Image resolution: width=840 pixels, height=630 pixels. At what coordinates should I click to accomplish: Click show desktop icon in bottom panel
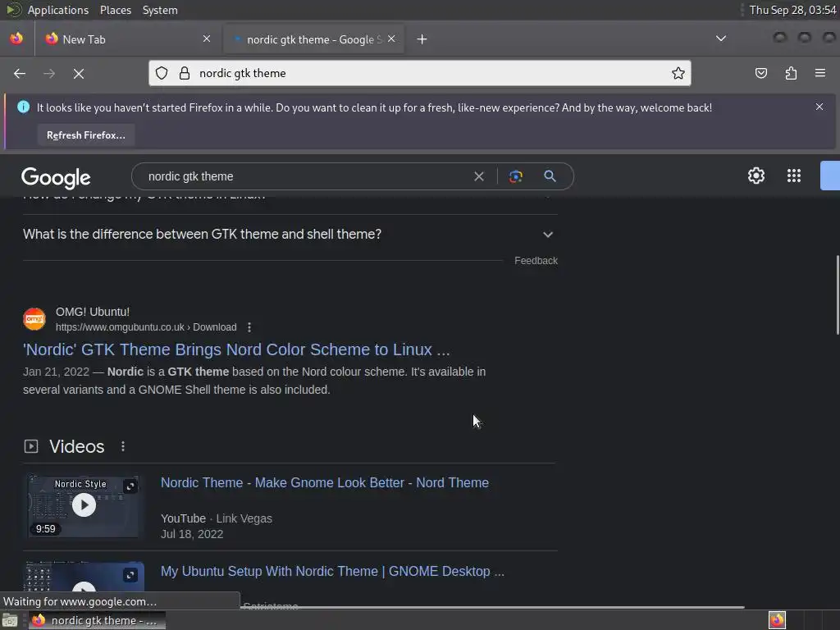[10, 620]
